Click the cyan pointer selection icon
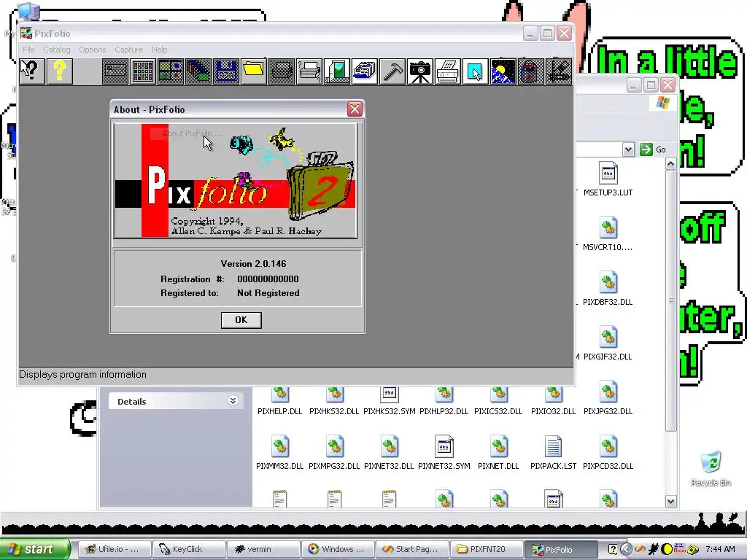This screenshot has height=560, width=747. [x=475, y=71]
